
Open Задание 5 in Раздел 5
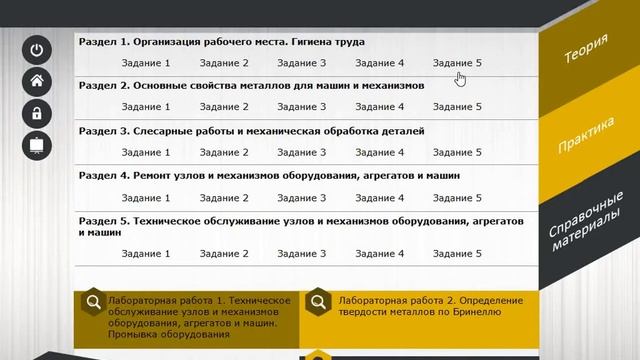[x=457, y=254]
